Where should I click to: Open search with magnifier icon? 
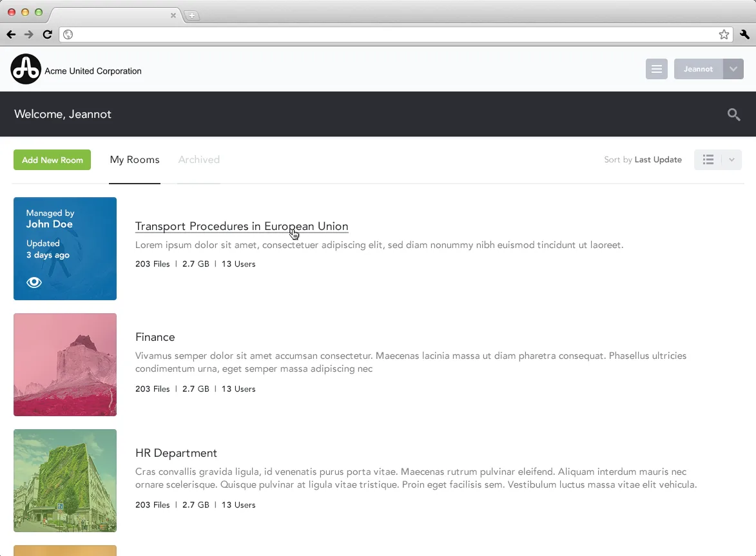pos(733,114)
